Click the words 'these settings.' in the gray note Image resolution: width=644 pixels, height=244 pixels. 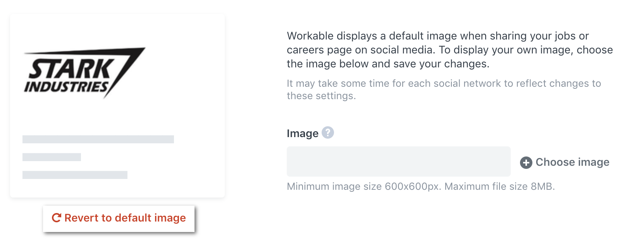(x=321, y=96)
